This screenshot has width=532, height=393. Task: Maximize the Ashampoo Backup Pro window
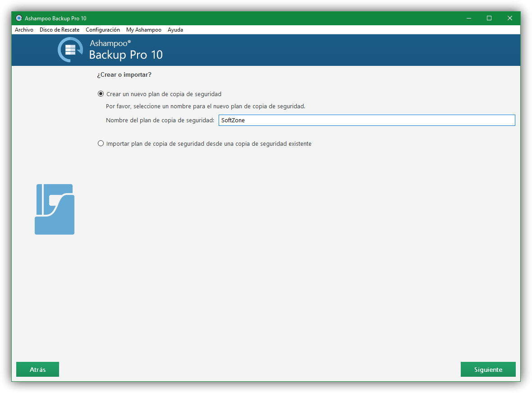tap(489, 18)
